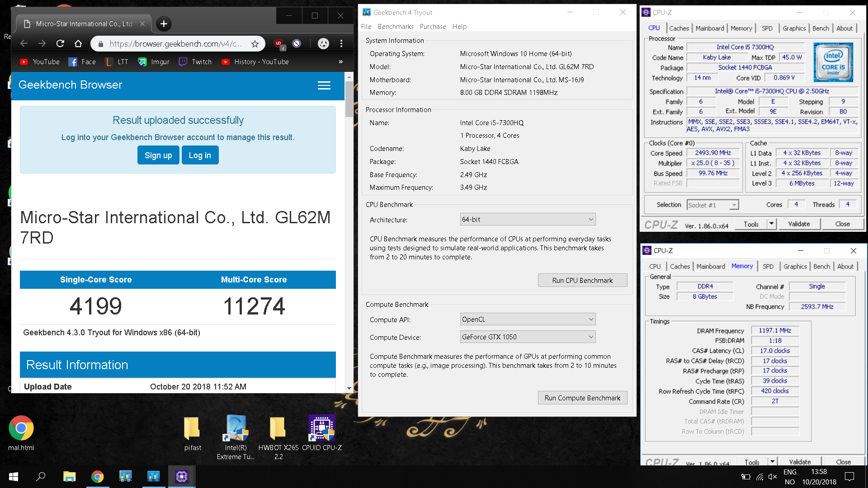Image resolution: width=868 pixels, height=488 pixels.
Task: Open Geekbench File menu
Action: [366, 27]
